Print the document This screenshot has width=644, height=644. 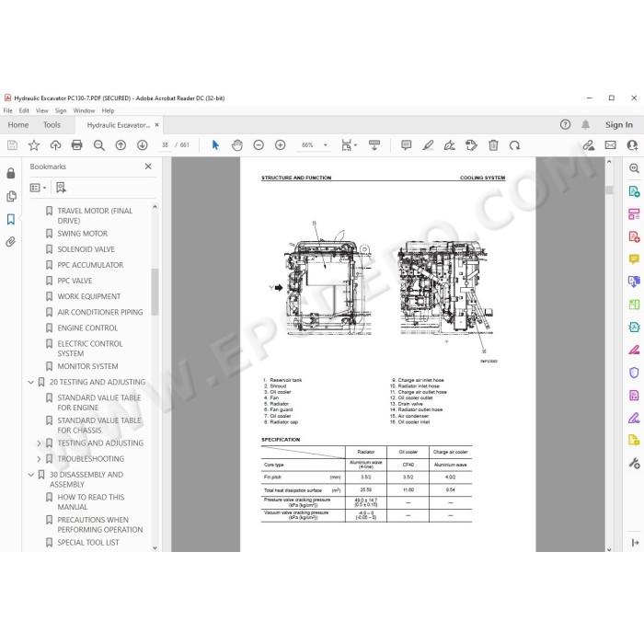point(76,145)
